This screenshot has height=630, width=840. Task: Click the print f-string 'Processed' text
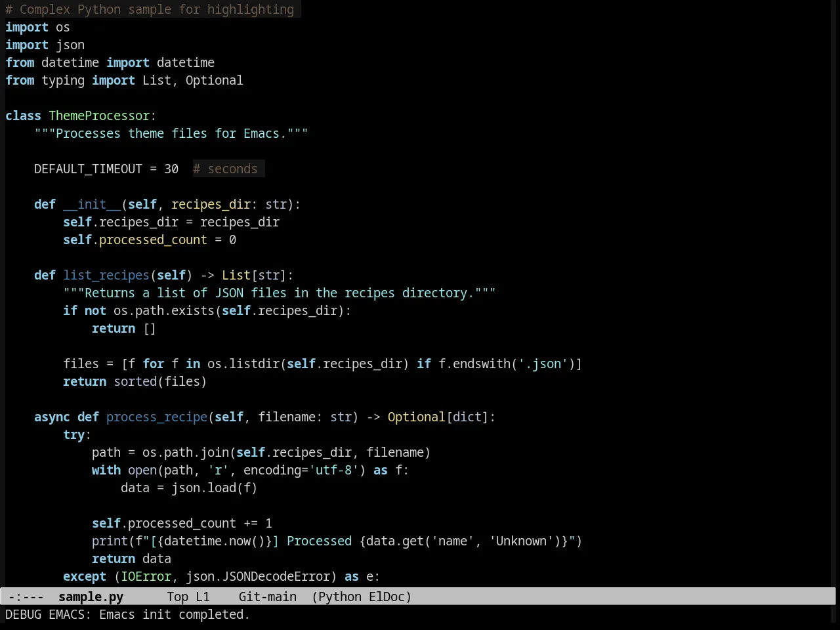[x=319, y=541]
